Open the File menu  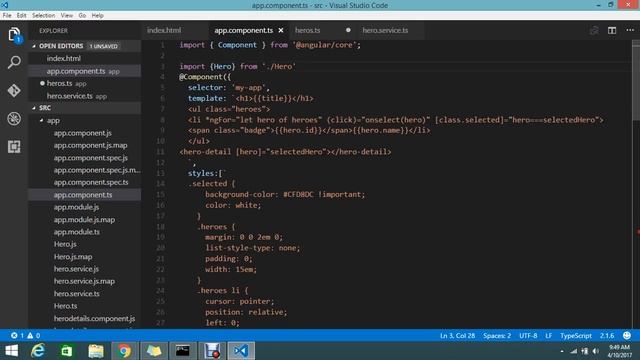click(x=7, y=16)
